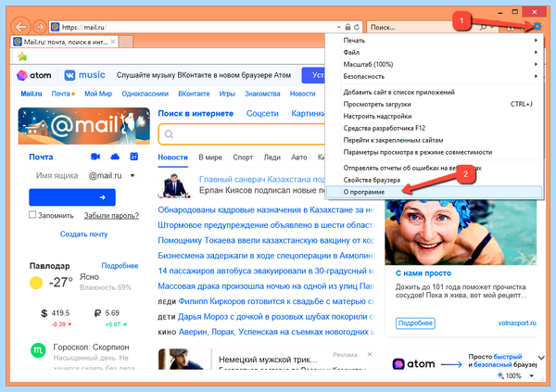Select the Спорт news tab
The image size is (556, 392).
pyautogui.click(x=243, y=158)
